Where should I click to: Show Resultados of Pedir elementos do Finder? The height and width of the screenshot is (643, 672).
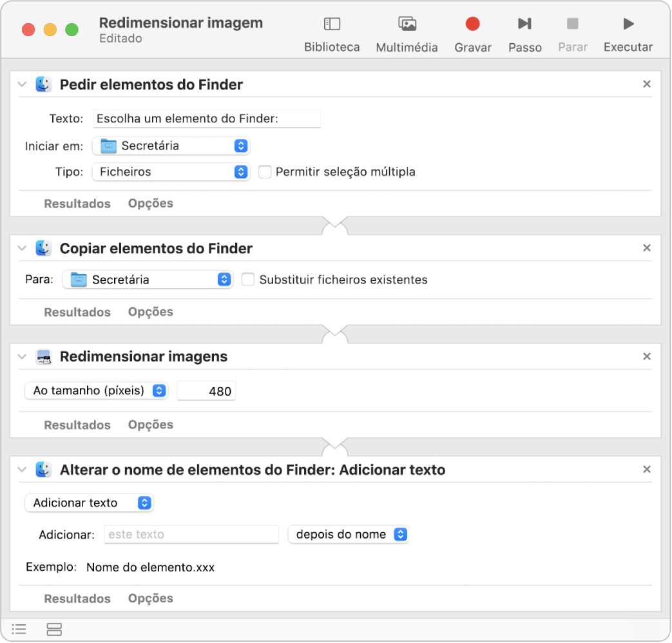77,204
